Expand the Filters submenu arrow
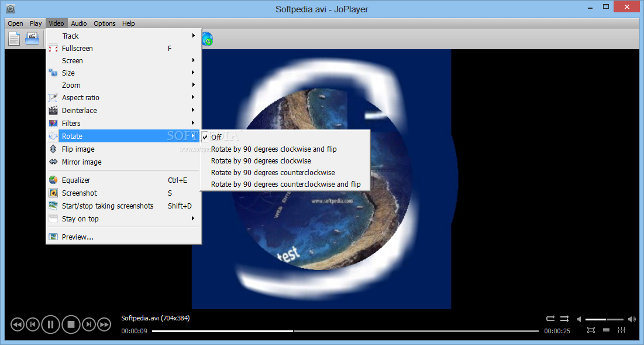The image size is (644, 345). [x=193, y=123]
